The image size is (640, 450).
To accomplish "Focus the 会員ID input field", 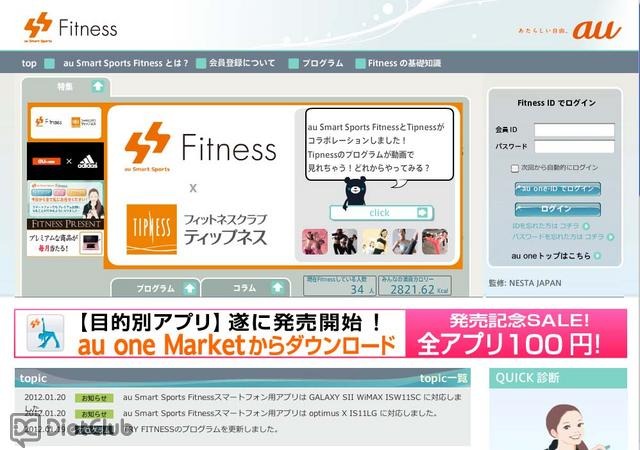I will (574, 130).
